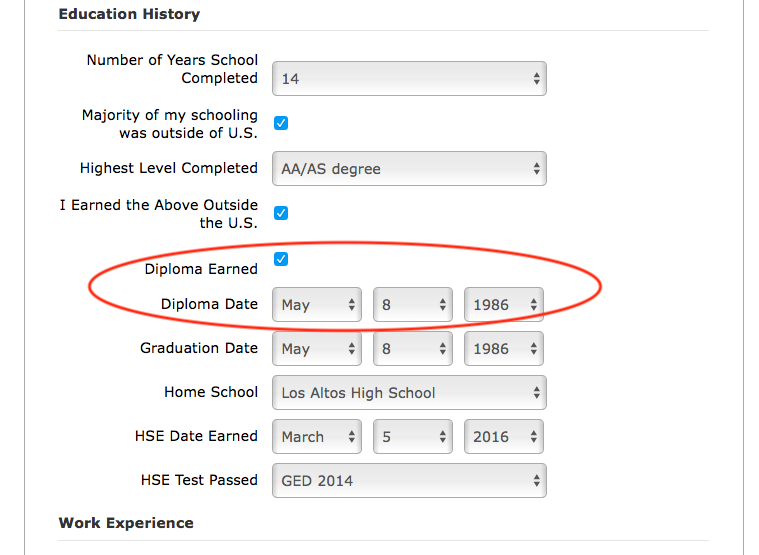Pick the Graduation Date day dropdown

(412, 349)
